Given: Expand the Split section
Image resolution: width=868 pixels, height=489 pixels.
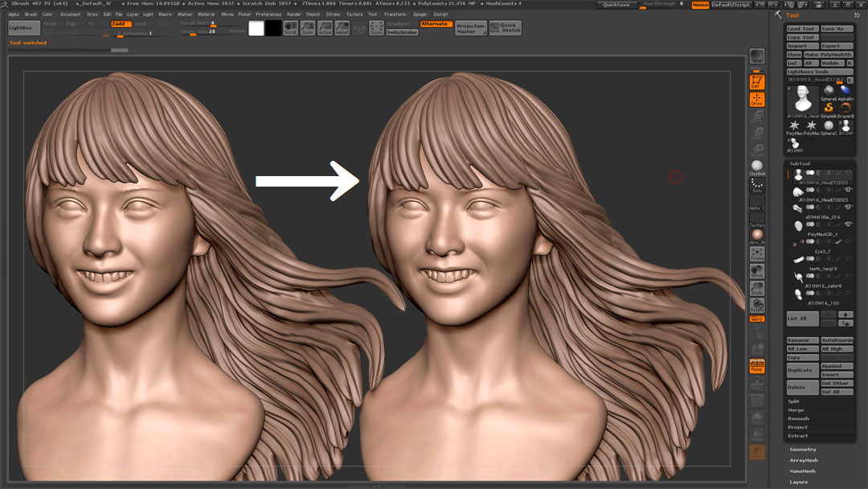Looking at the screenshot, I should pos(794,401).
